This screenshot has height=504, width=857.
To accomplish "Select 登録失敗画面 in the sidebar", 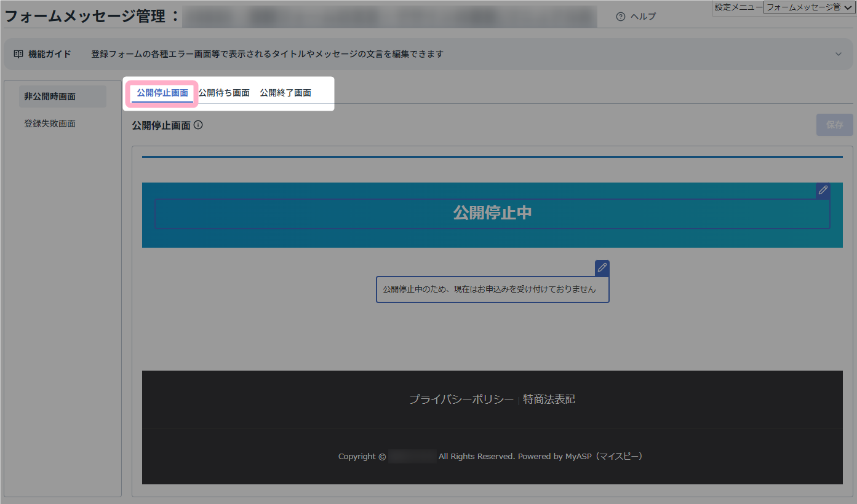I will pyautogui.click(x=50, y=124).
